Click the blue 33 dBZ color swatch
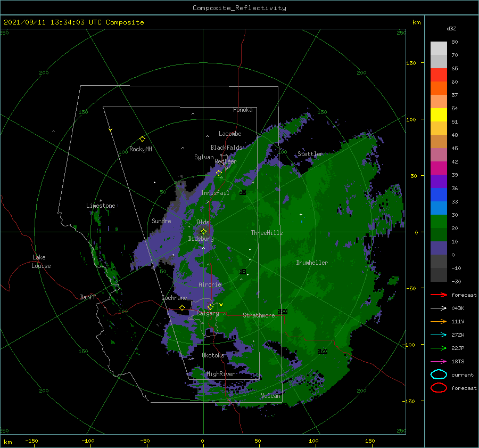The height and width of the screenshot is (448, 479). tap(439, 195)
